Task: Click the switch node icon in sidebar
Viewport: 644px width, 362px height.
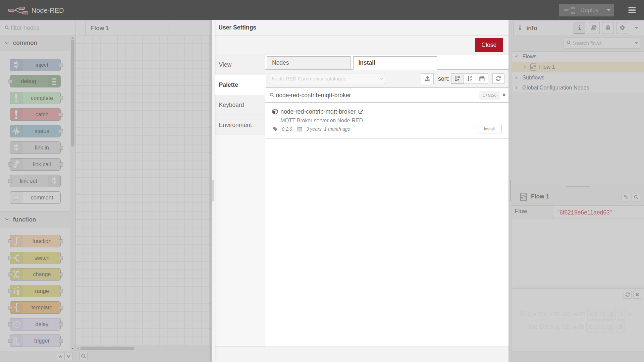Action: pos(15,258)
